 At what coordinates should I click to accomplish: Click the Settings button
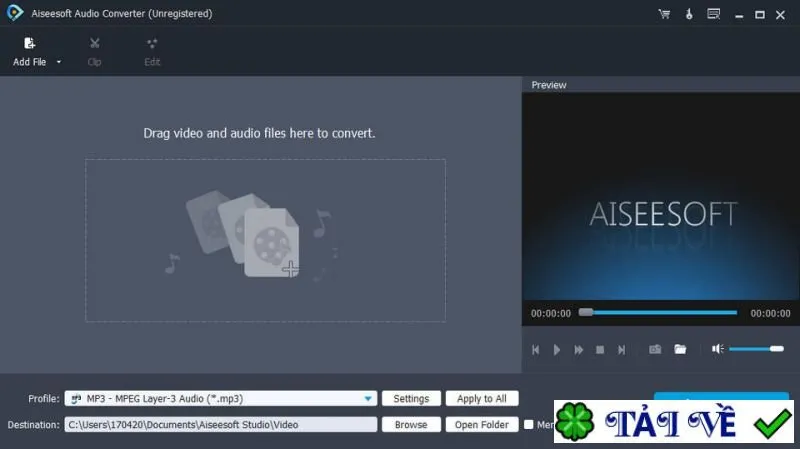click(x=411, y=398)
